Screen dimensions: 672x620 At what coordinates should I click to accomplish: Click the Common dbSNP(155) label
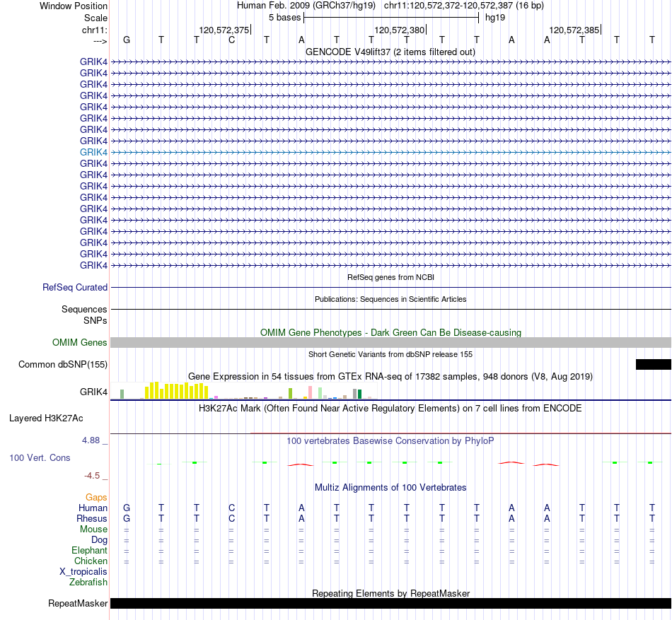click(63, 364)
